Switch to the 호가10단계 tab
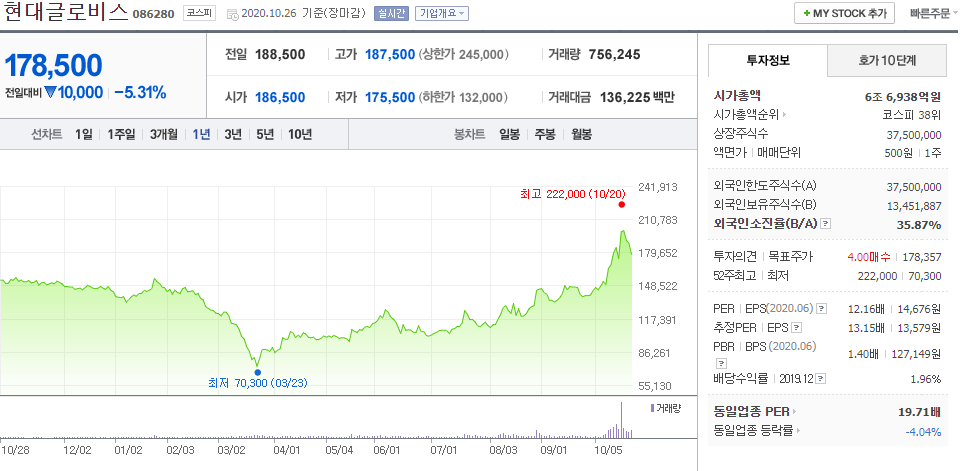Screen dimensions: 961x471 coord(887,60)
